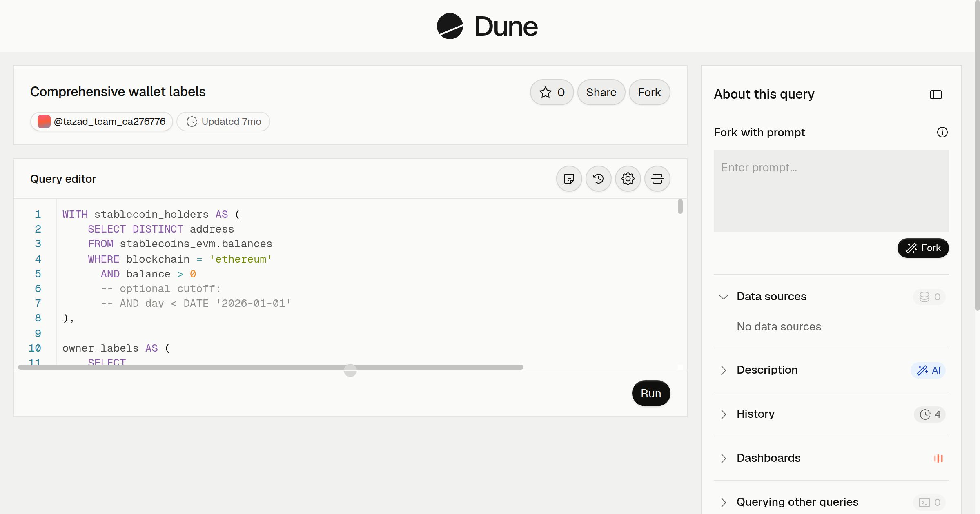This screenshot has width=980, height=514.
Task: Collapse the About this query side panel
Action: tap(935, 95)
